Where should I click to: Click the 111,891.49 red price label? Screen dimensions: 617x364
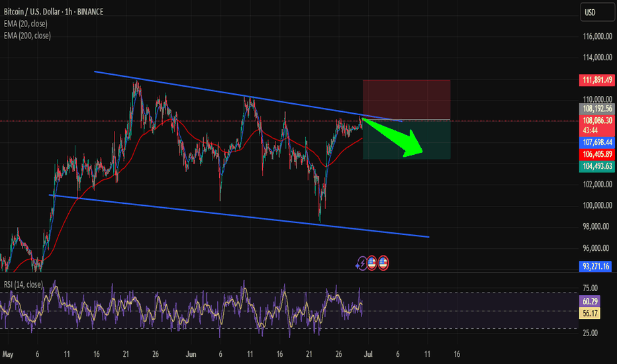point(597,80)
